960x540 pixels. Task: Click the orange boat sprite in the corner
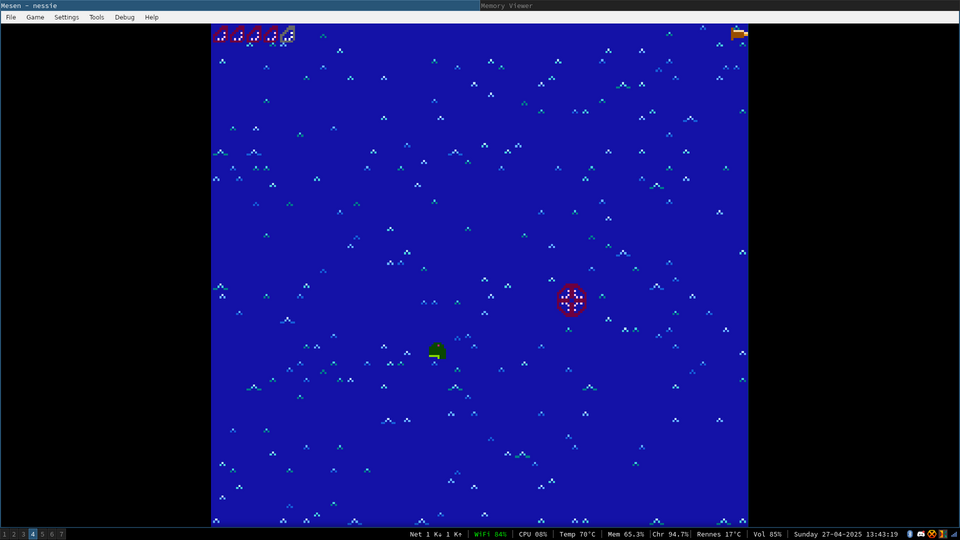pos(739,34)
